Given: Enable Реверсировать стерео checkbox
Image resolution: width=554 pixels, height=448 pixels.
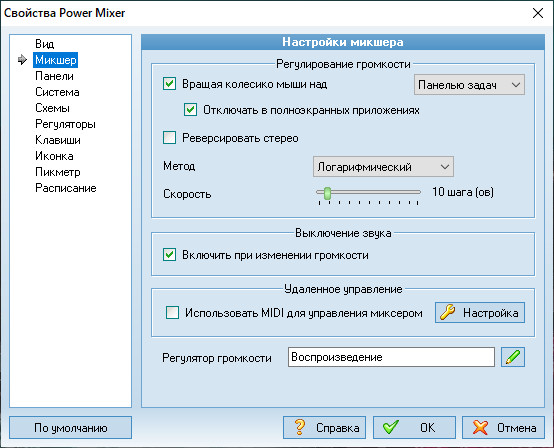Looking at the screenshot, I should point(170,137).
